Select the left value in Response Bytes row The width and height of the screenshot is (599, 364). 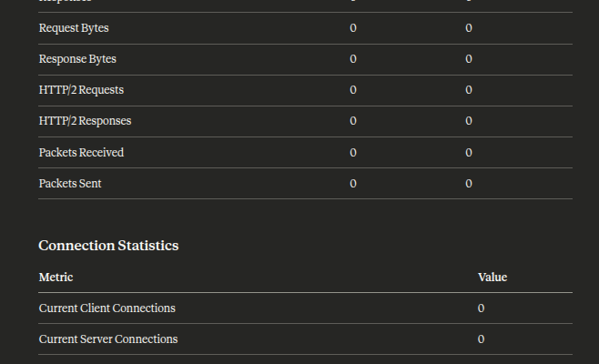pyautogui.click(x=353, y=59)
